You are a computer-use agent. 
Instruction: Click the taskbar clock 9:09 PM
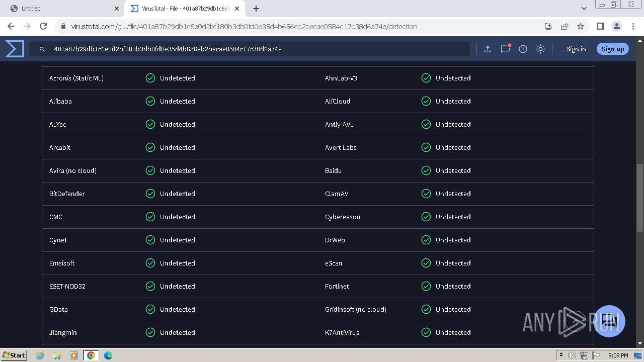[x=618, y=355]
